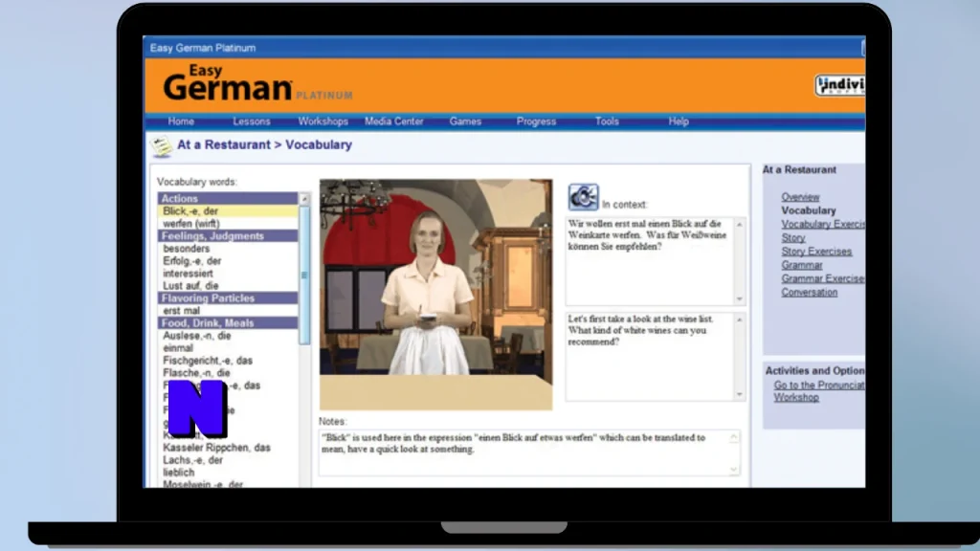
Task: Open the Workshops menu
Action: 323,121
